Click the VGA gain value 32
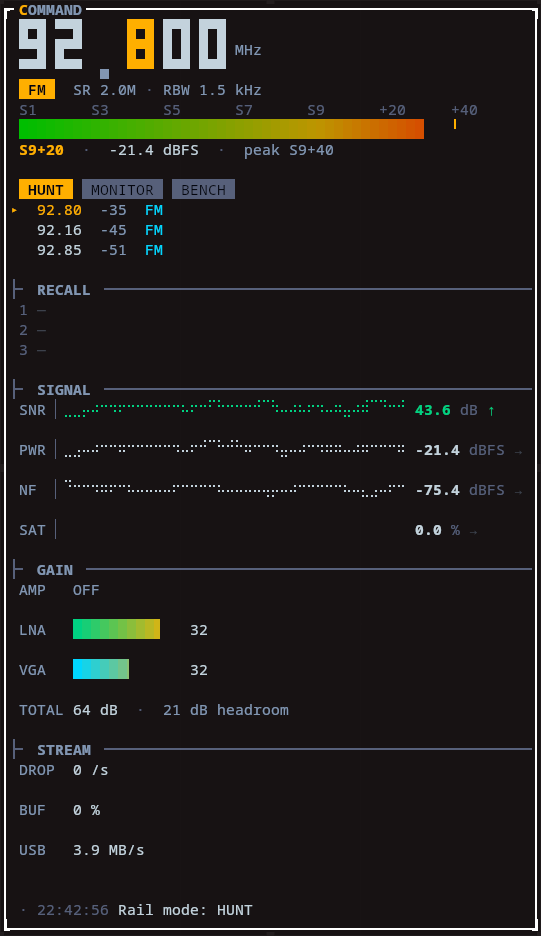The width and height of the screenshot is (541, 936). [x=199, y=670]
